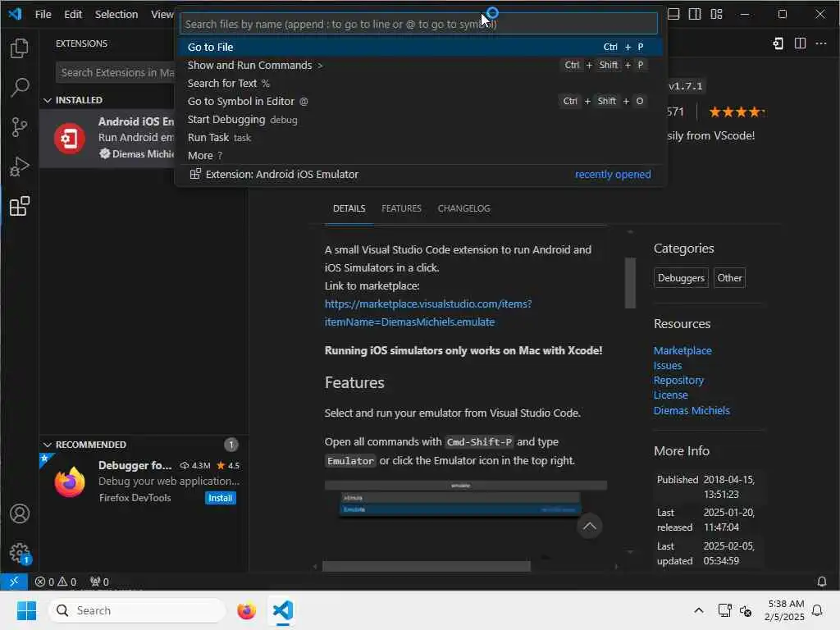This screenshot has width=840, height=630.
Task: Split the editor right
Action: (x=800, y=43)
